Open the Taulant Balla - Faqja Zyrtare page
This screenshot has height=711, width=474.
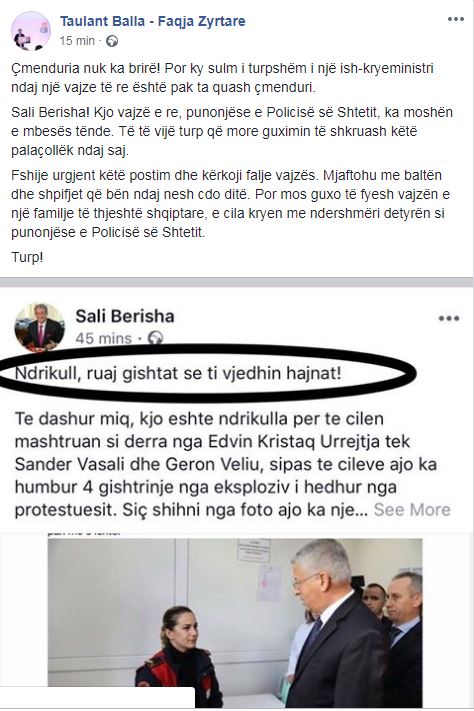click(152, 21)
